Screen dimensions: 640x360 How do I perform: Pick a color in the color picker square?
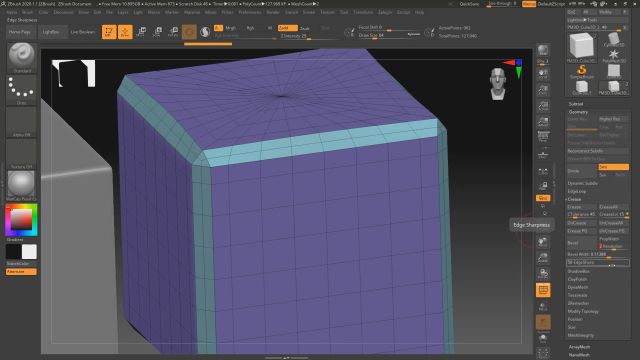tap(21, 220)
